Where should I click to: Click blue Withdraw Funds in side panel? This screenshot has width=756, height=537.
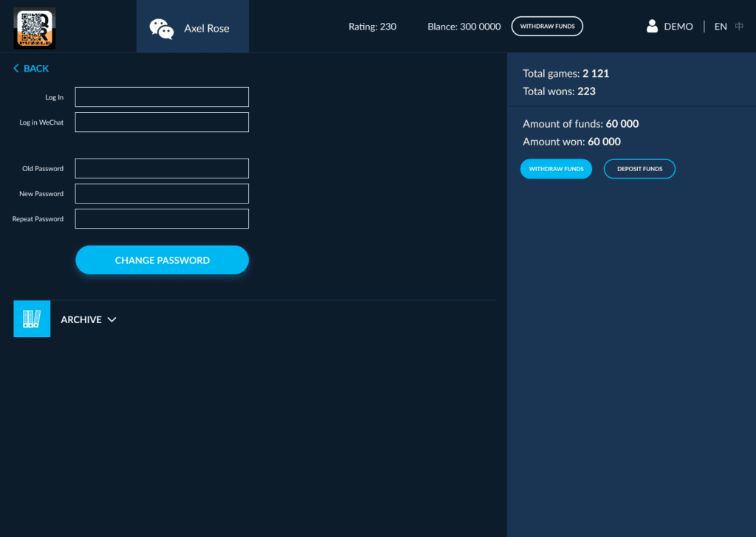click(556, 169)
